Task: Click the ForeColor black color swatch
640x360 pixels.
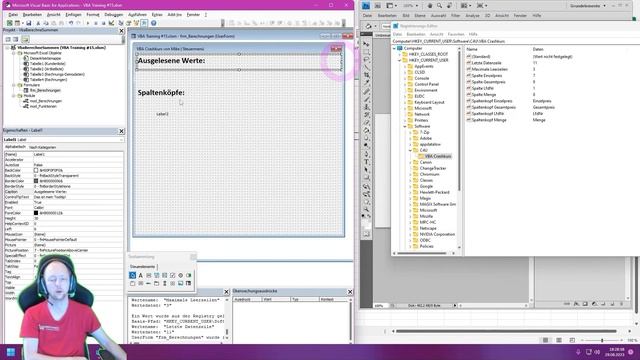Action: pyautogui.click(x=36, y=213)
